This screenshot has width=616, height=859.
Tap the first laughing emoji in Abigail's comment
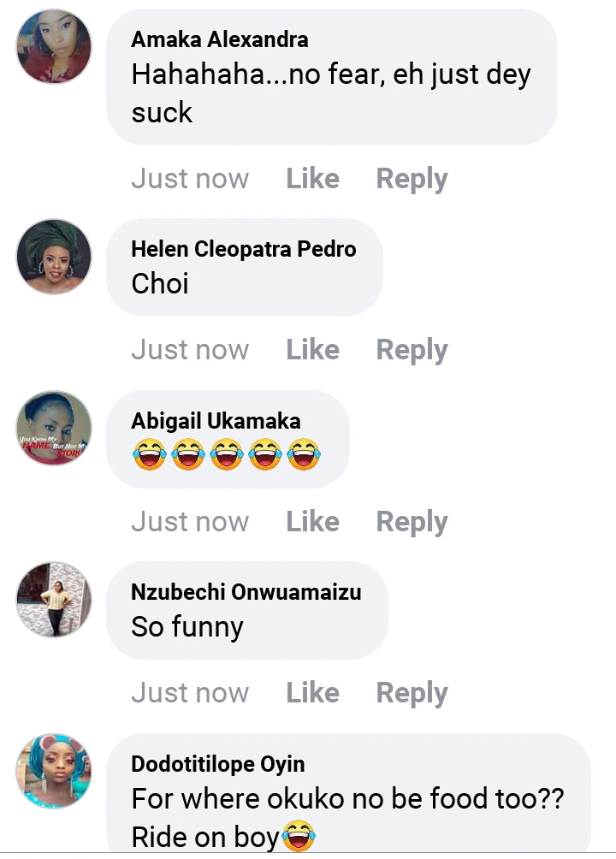(149, 454)
